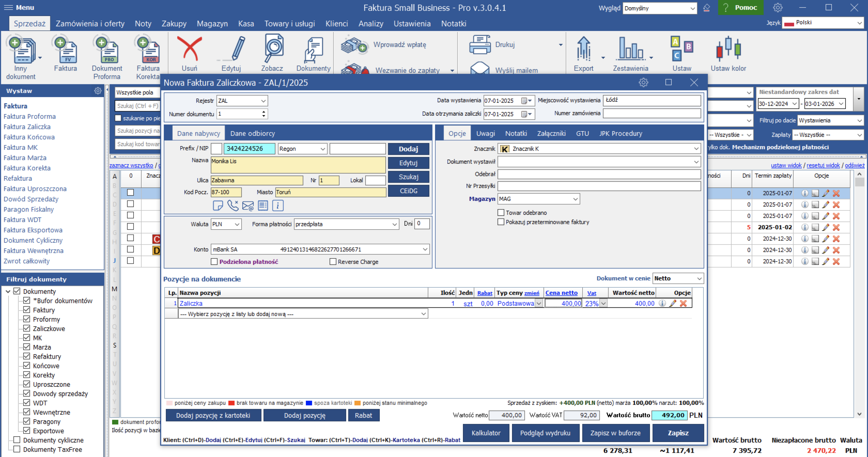Open the Zestawienia chart icon

(x=631, y=49)
